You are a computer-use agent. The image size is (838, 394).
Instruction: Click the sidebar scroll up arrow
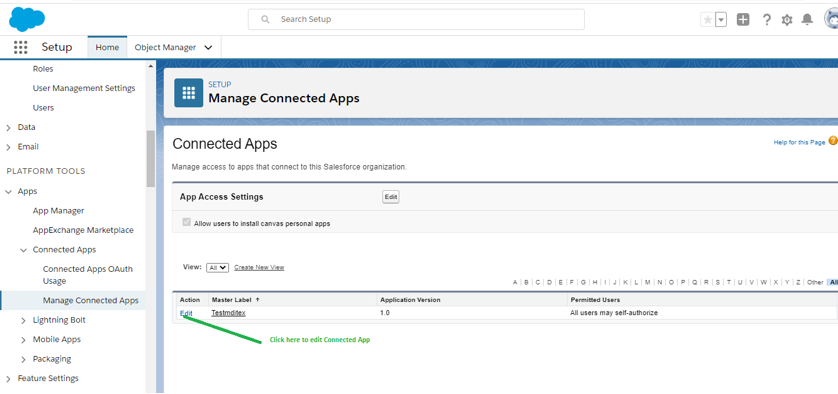[150, 66]
